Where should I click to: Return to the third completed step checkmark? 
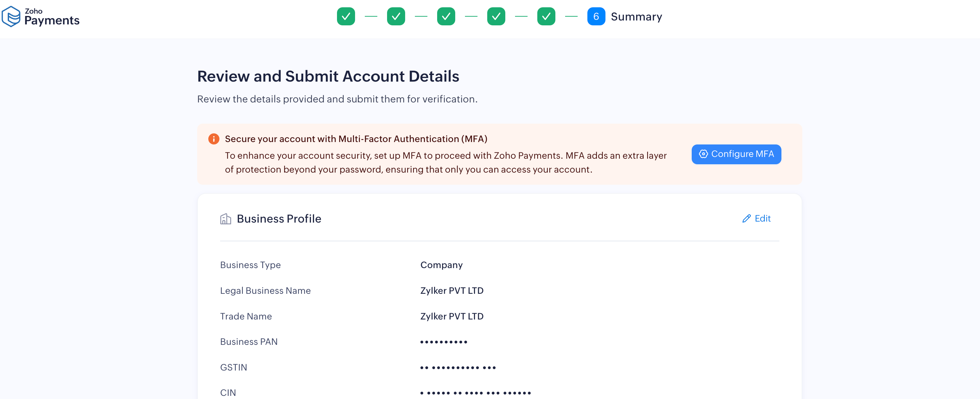(x=446, y=17)
